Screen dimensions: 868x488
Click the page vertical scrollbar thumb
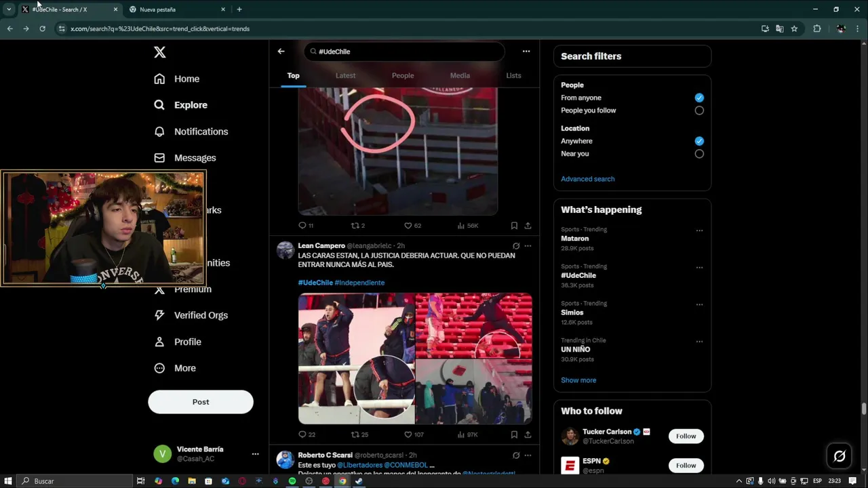[864, 409]
